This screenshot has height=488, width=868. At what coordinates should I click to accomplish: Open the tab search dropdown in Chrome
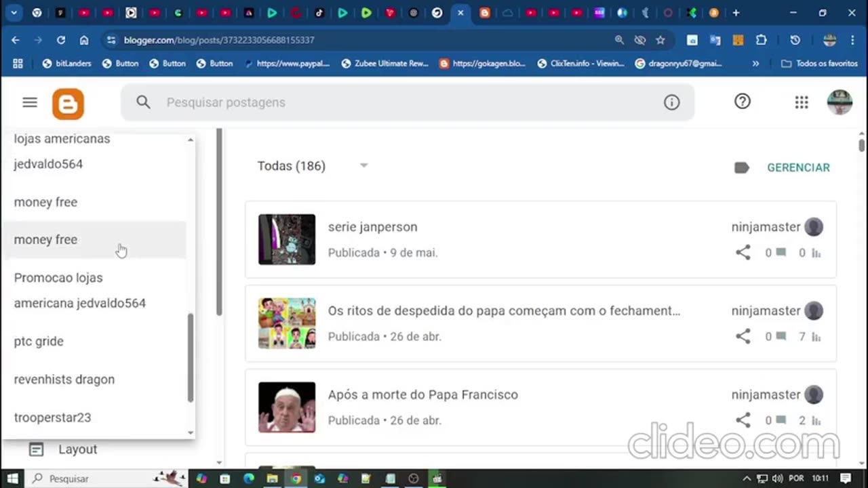[x=14, y=13]
